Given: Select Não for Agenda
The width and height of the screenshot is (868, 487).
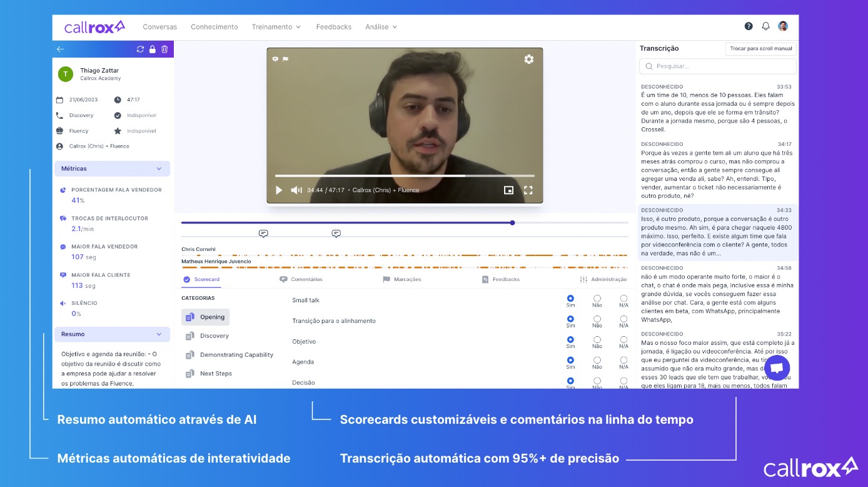Looking at the screenshot, I should [597, 360].
